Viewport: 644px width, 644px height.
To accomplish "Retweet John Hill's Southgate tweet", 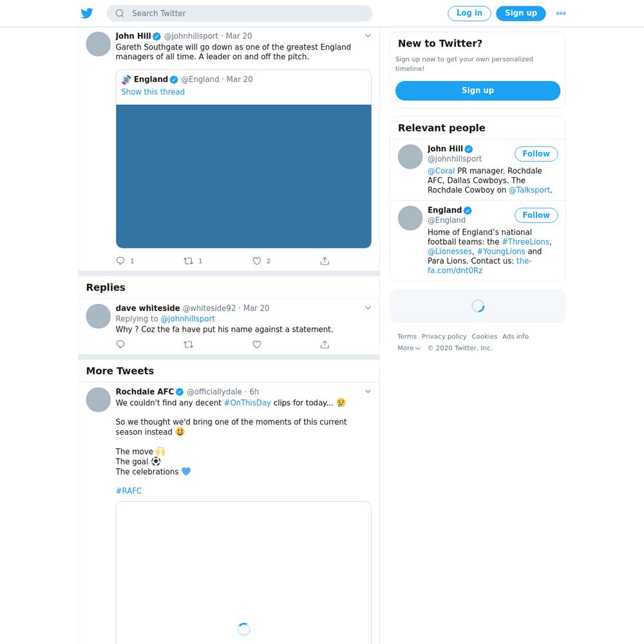I will pos(188,261).
